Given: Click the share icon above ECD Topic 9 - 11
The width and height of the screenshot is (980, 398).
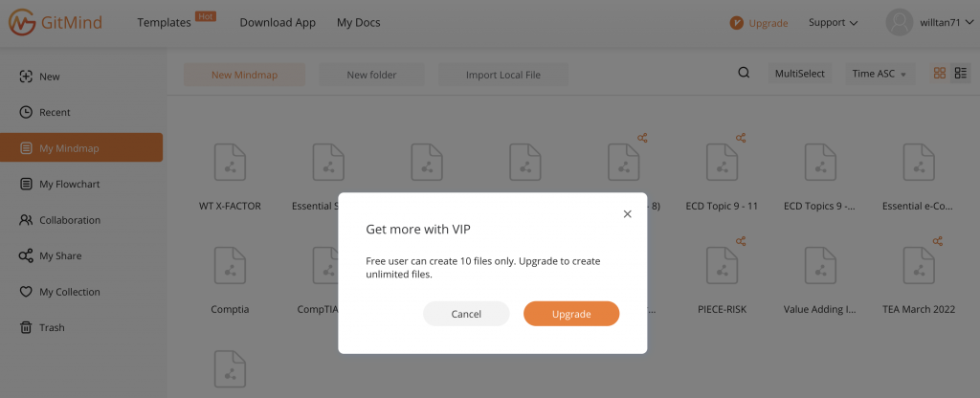Looking at the screenshot, I should pos(741,138).
